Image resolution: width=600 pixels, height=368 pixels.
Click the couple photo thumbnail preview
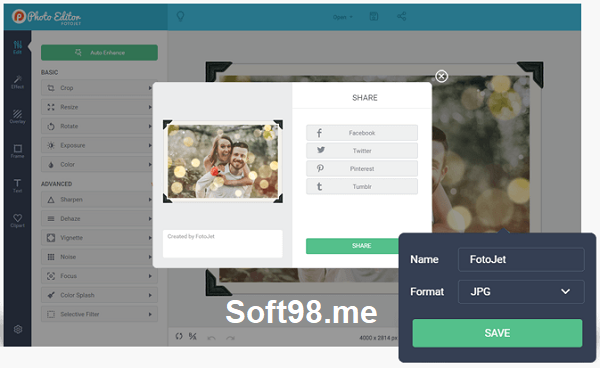coord(223,161)
